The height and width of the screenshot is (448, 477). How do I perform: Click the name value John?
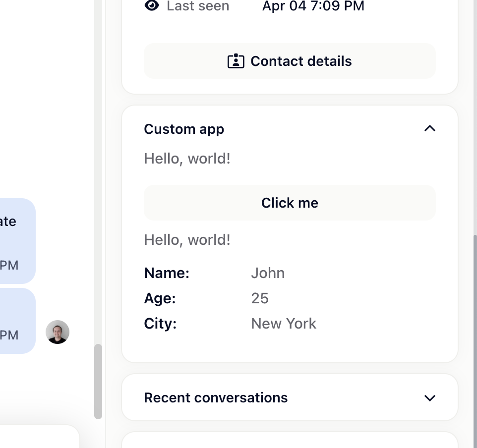[x=268, y=273]
